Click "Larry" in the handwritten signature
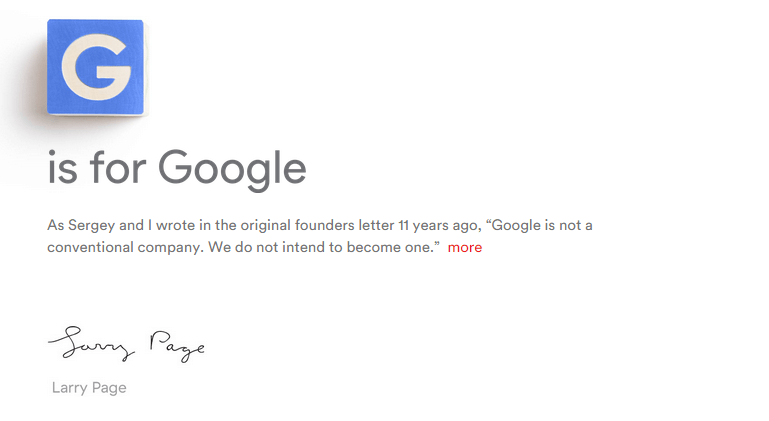The image size is (769, 421). pyautogui.click(x=89, y=345)
